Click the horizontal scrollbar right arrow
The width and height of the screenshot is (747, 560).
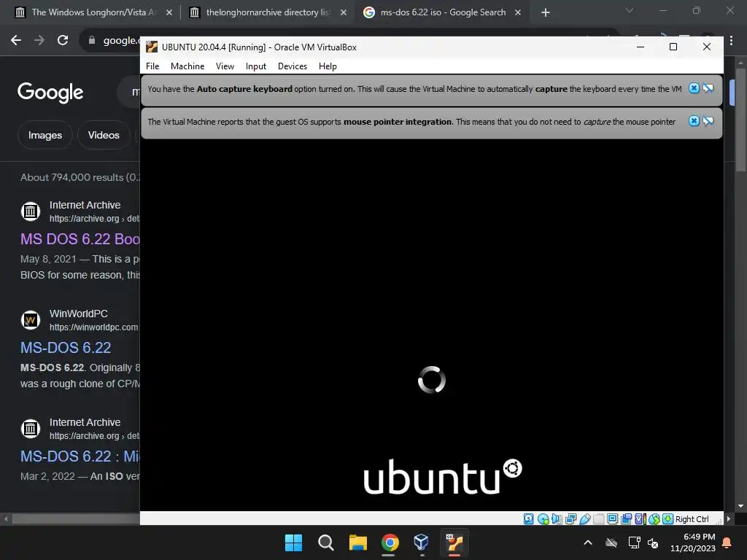(728, 518)
